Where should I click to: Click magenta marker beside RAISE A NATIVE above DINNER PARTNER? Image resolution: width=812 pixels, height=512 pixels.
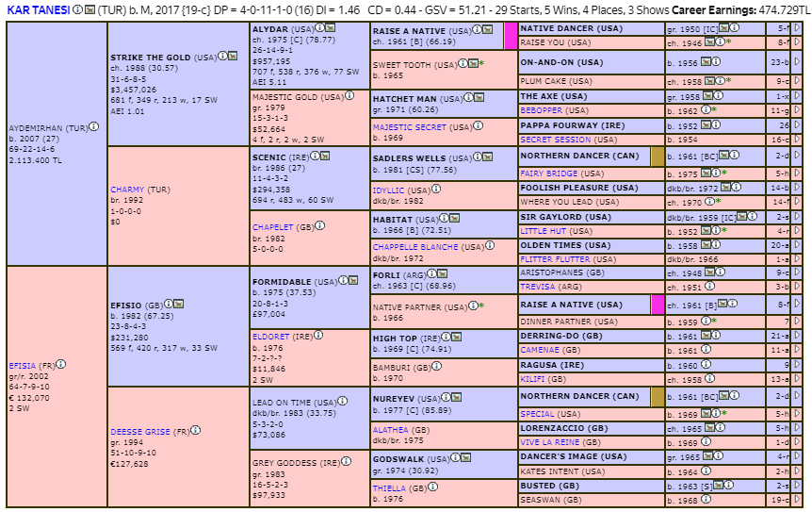[x=658, y=305]
